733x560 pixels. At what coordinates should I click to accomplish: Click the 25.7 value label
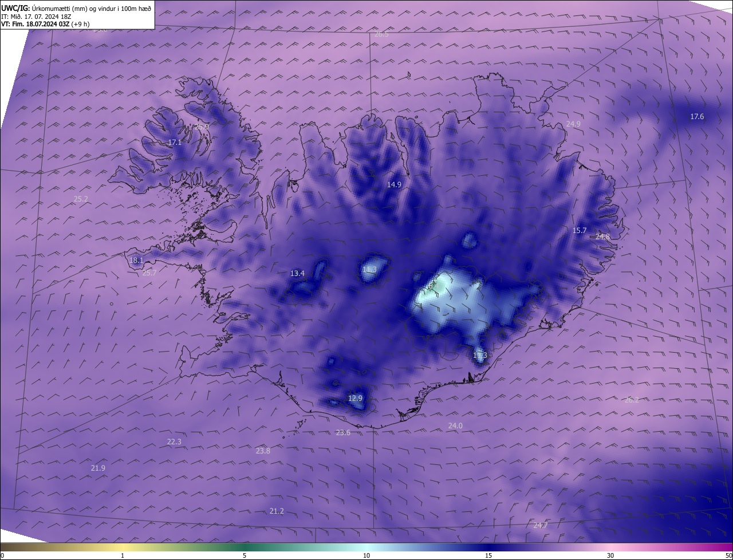pos(149,273)
